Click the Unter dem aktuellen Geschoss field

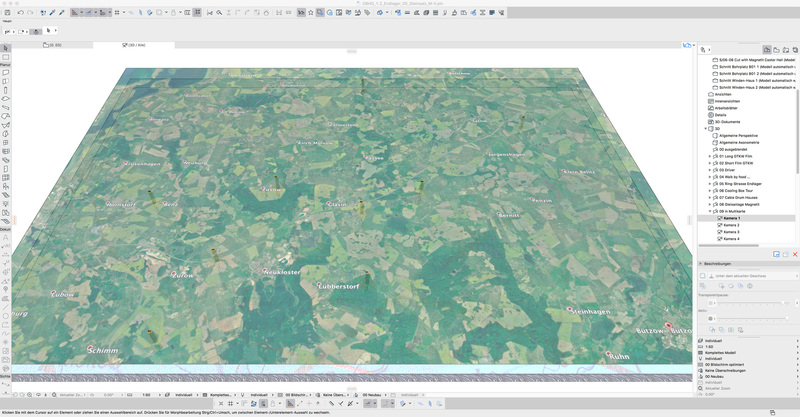tap(740, 275)
